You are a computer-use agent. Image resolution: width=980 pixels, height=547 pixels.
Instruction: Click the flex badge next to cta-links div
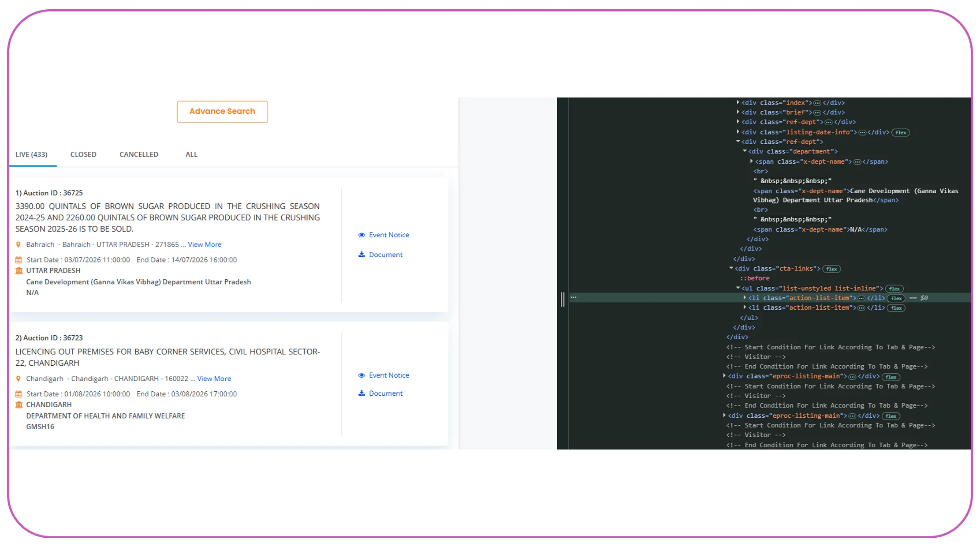click(831, 269)
